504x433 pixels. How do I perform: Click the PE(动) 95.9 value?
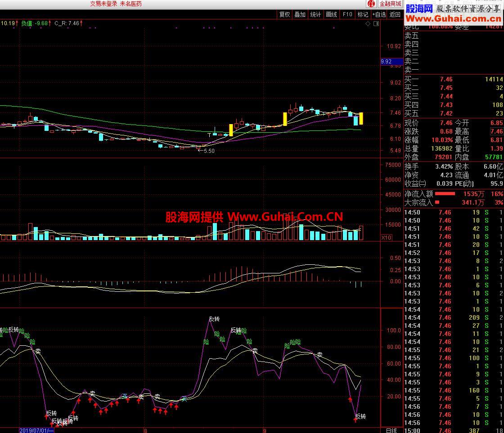pos(497,184)
